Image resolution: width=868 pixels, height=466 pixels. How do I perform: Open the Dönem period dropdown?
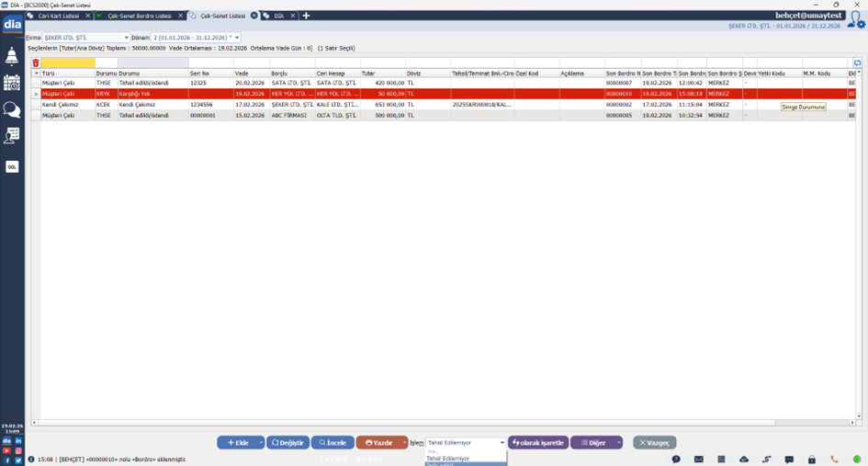[x=237, y=38]
